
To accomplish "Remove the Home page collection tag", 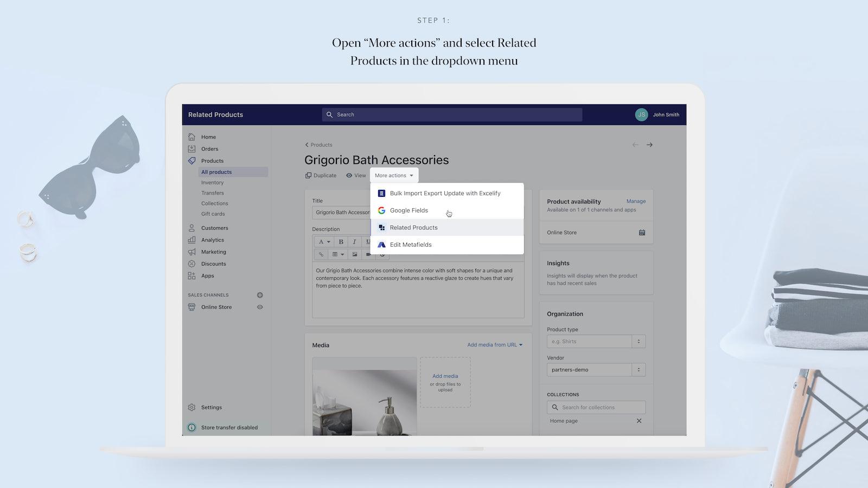I will coord(639,421).
